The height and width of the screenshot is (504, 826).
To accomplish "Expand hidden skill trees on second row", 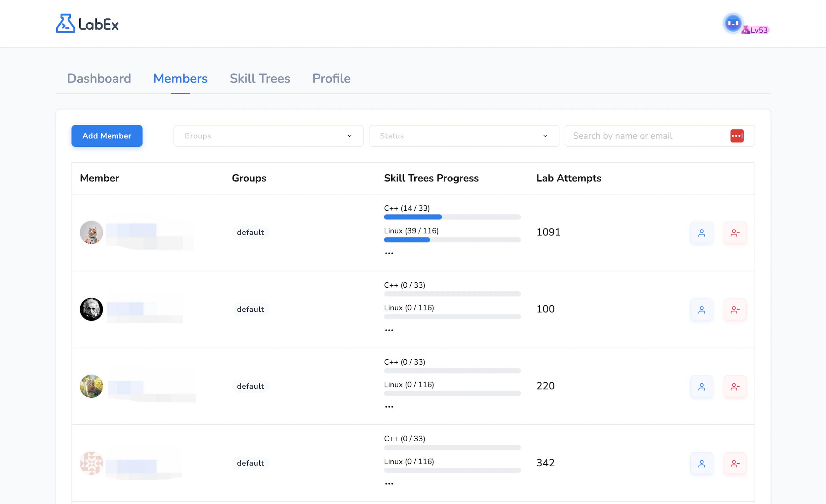I will click(389, 329).
